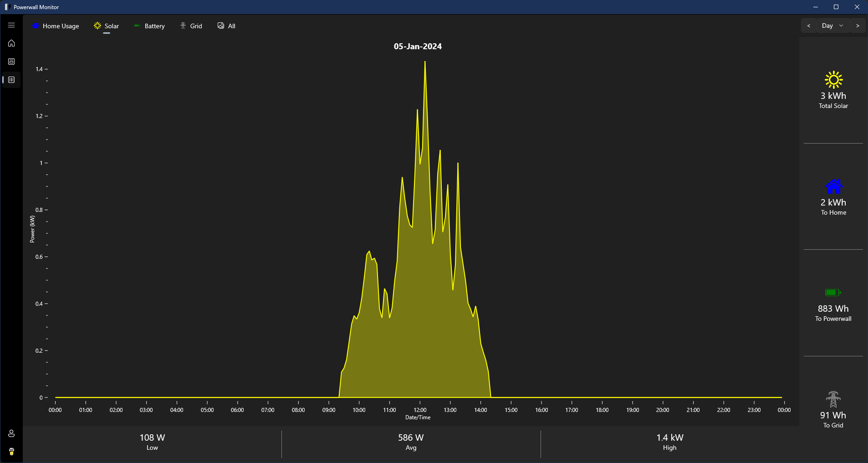Switch to the All view tab
This screenshot has width=868, height=463.
tap(226, 26)
